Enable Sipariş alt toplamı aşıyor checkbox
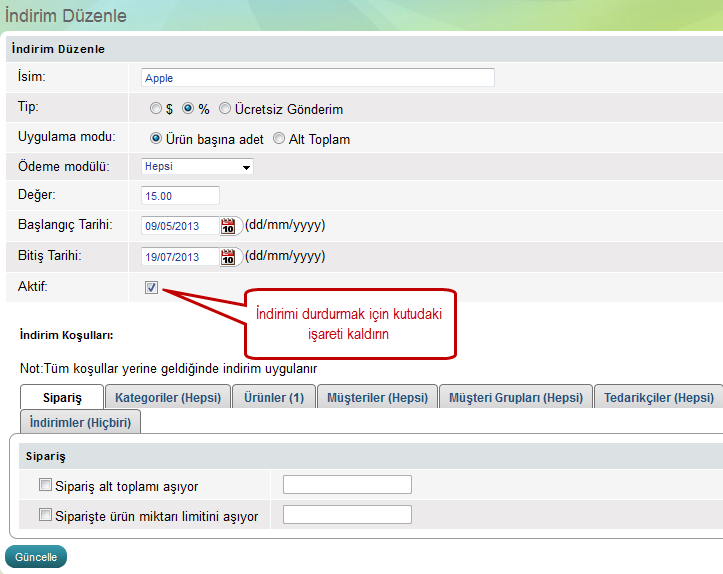 pos(45,486)
